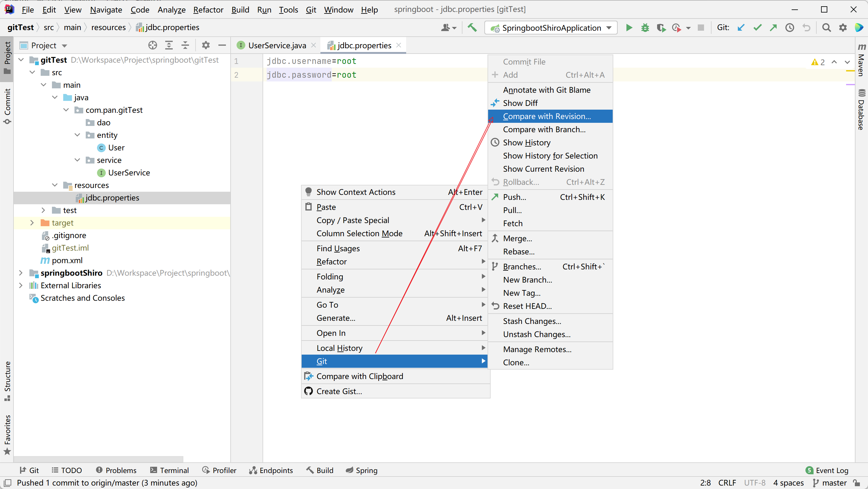Screen dimensions: 868x489
Task: Select opened file locate target icon
Action: click(x=153, y=45)
